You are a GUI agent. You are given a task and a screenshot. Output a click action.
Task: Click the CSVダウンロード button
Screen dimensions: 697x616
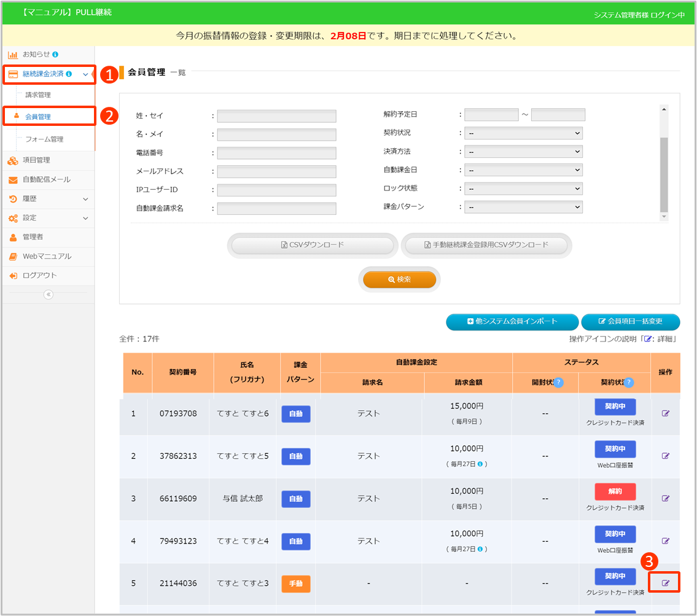tap(313, 245)
